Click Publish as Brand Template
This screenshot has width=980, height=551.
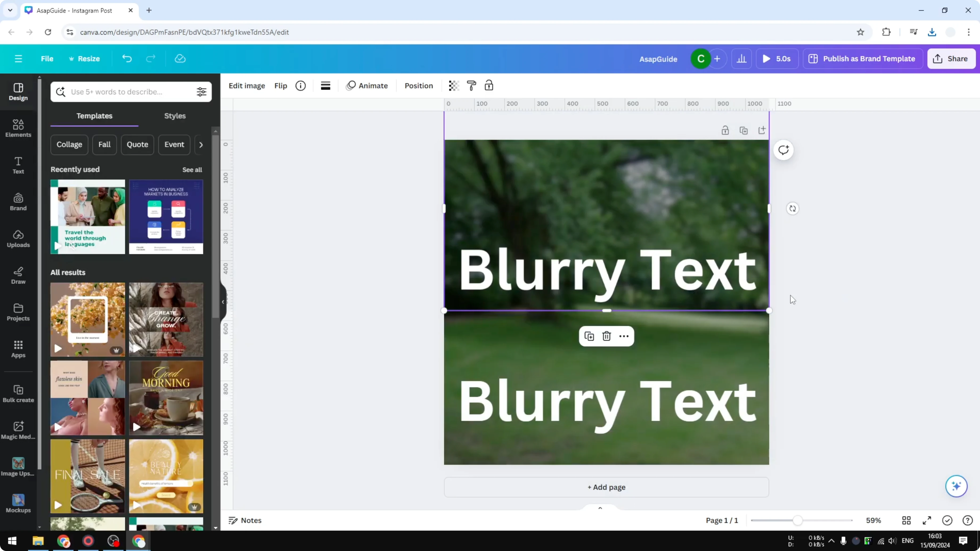pos(863,59)
